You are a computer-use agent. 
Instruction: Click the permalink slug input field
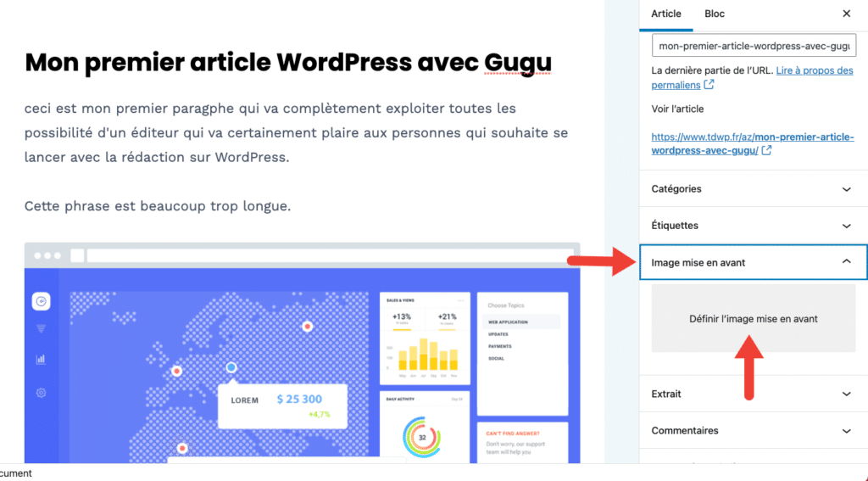754,46
